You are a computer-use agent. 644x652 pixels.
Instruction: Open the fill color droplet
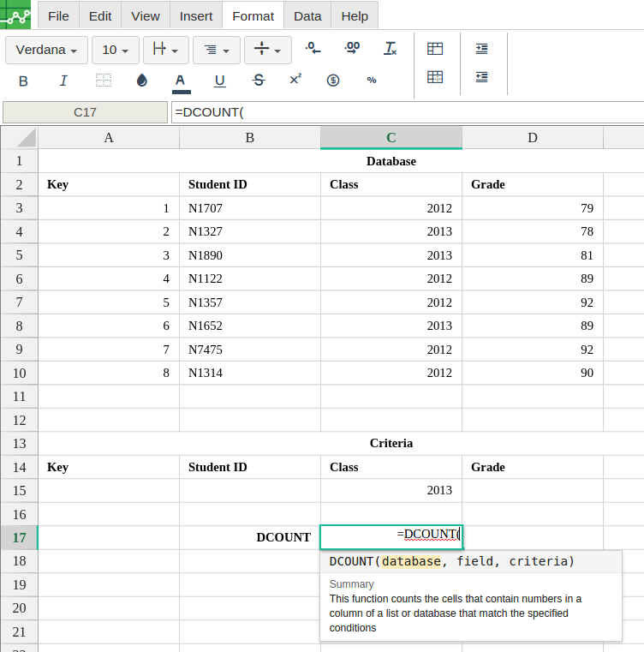142,81
